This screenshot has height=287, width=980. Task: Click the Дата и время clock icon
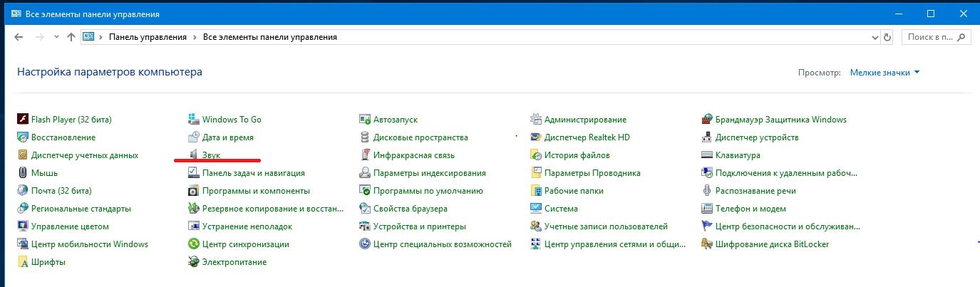tap(193, 137)
